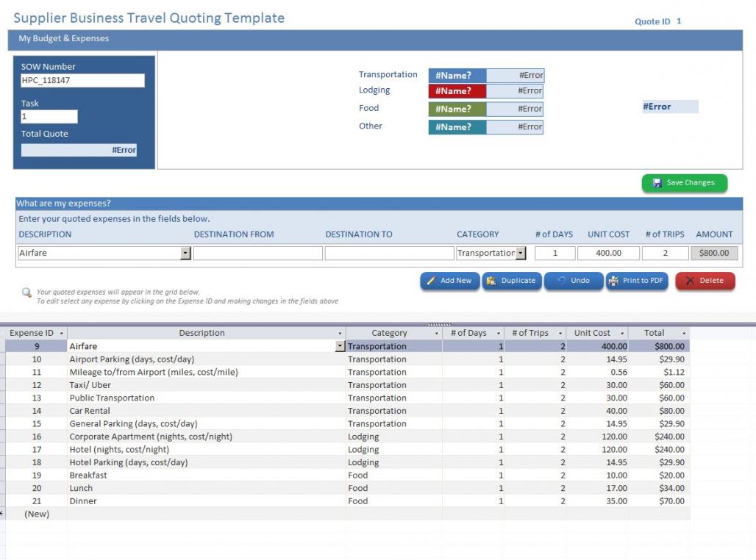Open the Description column header filter arrow
756x560 pixels.
pyautogui.click(x=340, y=333)
